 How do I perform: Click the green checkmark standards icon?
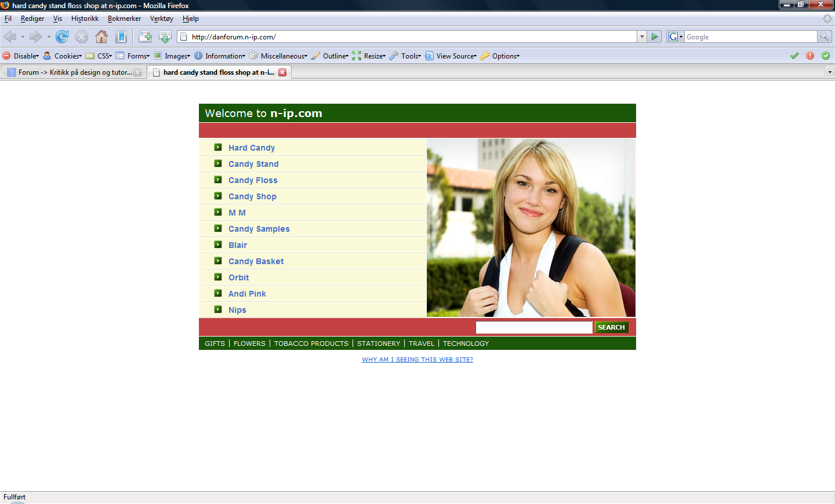[x=794, y=56]
